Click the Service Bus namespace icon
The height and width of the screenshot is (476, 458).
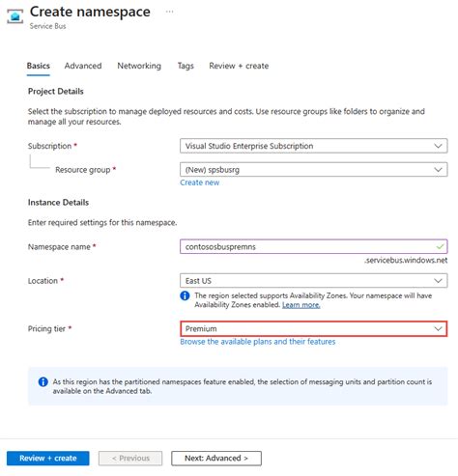click(x=14, y=16)
